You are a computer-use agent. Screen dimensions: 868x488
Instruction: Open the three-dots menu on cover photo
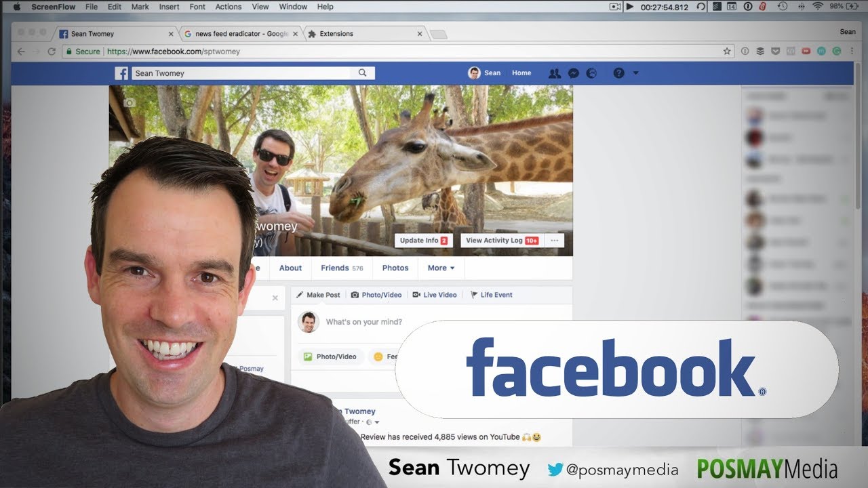(554, 241)
